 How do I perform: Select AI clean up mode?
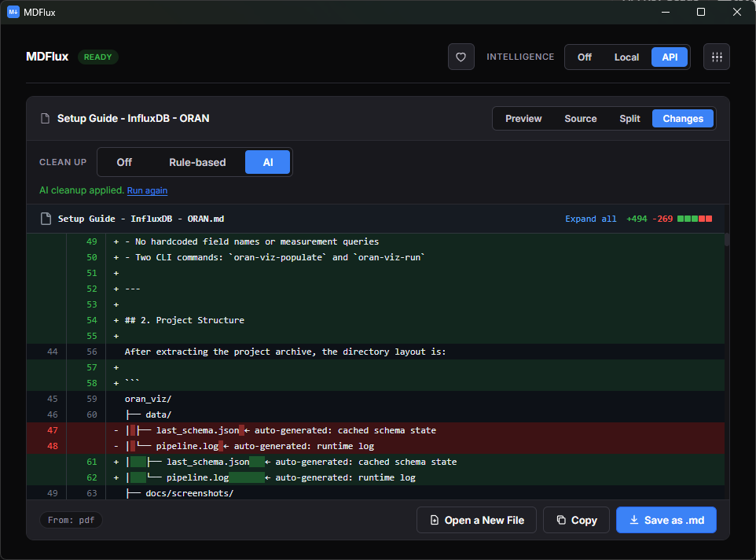[268, 162]
